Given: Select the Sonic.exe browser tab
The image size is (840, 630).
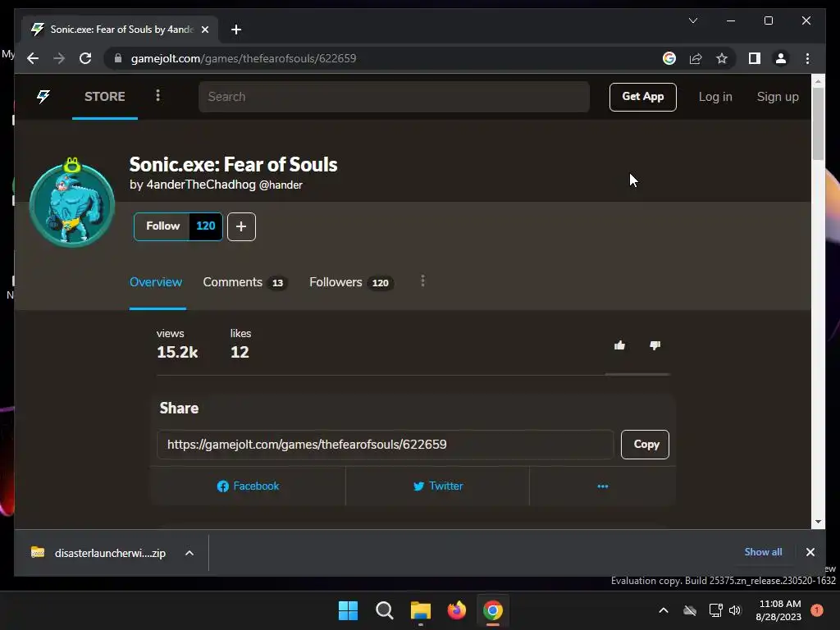Looking at the screenshot, I should tap(121, 30).
